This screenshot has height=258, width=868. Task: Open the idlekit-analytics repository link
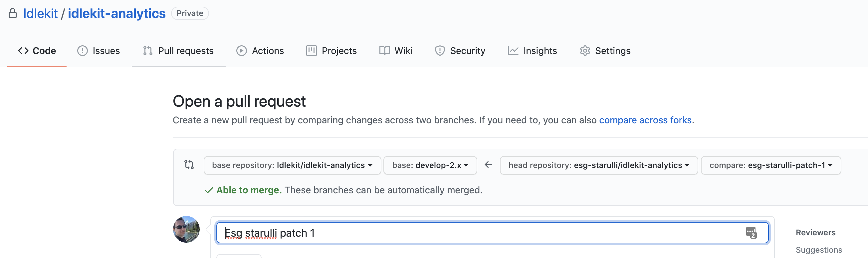pyautogui.click(x=116, y=13)
